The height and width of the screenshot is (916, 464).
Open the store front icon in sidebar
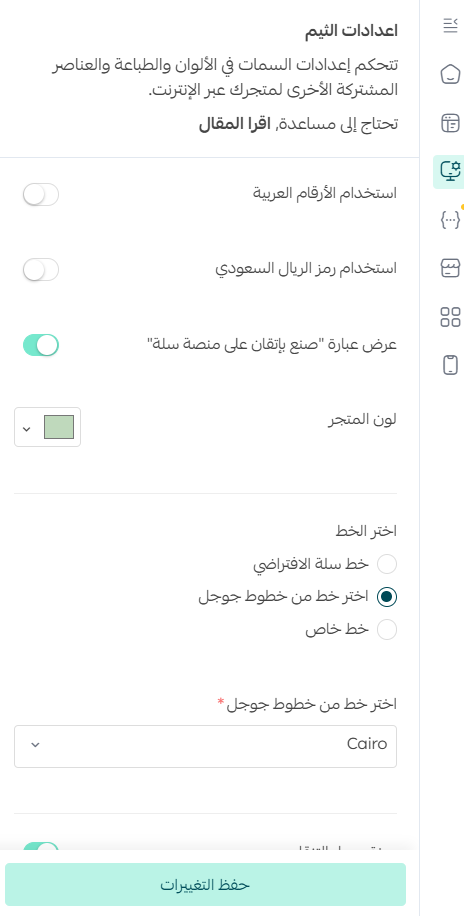[x=450, y=268]
